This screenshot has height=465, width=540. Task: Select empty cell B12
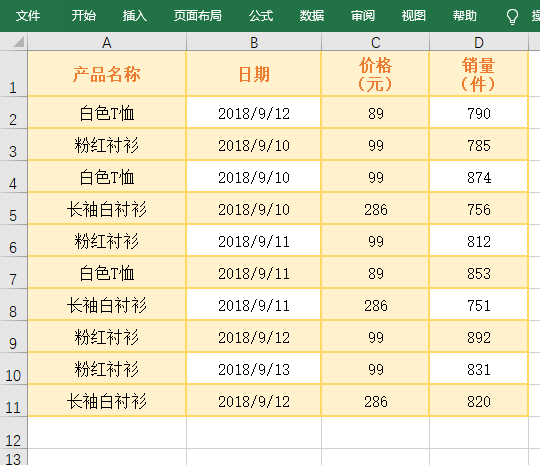pyautogui.click(x=254, y=433)
